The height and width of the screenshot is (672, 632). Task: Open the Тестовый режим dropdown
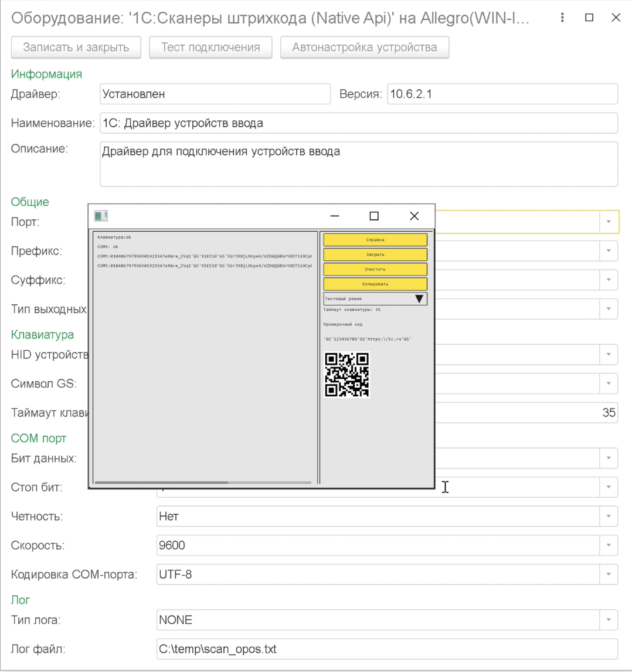pos(419,298)
